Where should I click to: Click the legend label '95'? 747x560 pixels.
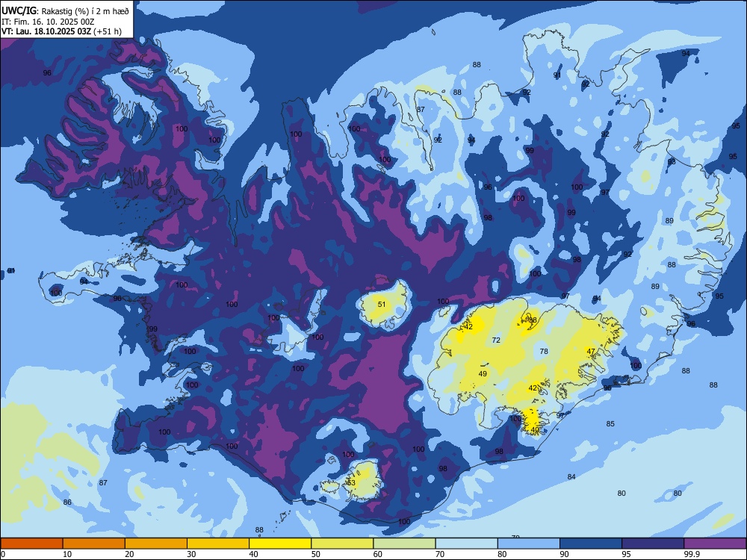[627, 554]
